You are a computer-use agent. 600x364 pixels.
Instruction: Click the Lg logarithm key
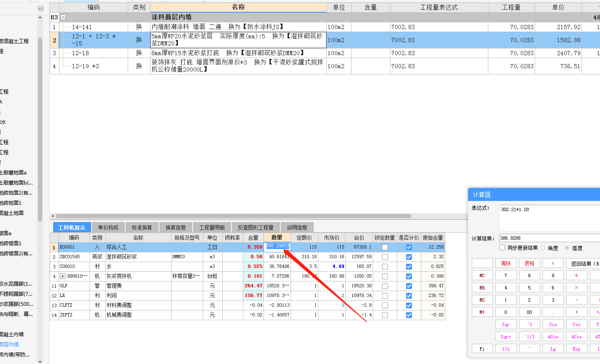553,349
